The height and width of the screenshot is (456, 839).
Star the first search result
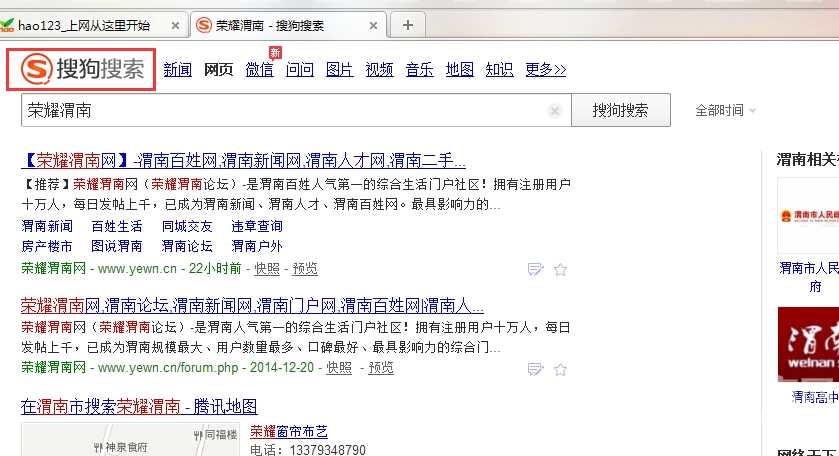pos(560,269)
